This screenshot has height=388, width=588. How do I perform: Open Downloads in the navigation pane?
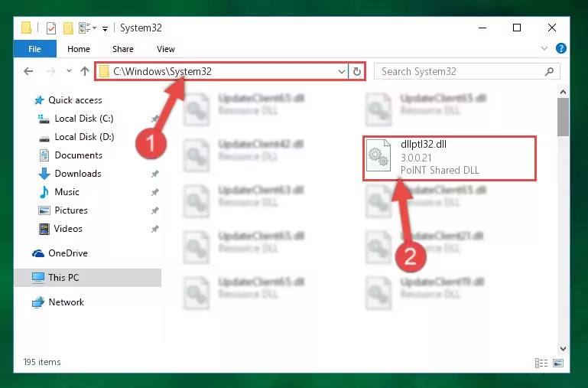point(78,174)
